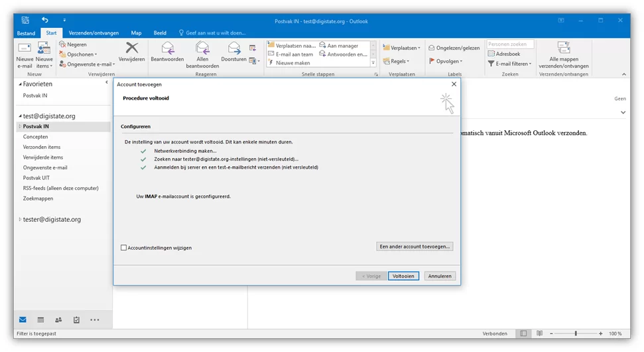Click zoom in plus button
Viewport: 644px width, 352px height.
point(600,333)
